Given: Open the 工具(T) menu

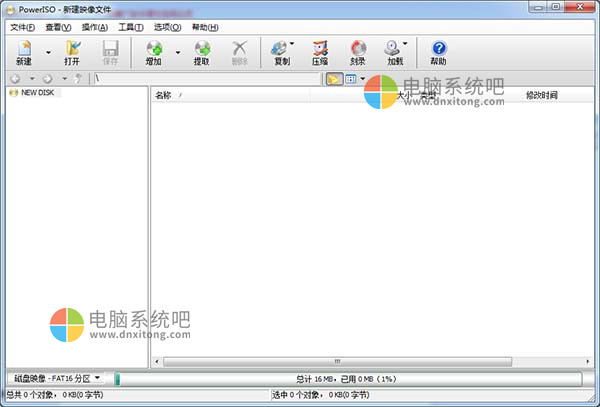Looking at the screenshot, I should click(x=131, y=27).
